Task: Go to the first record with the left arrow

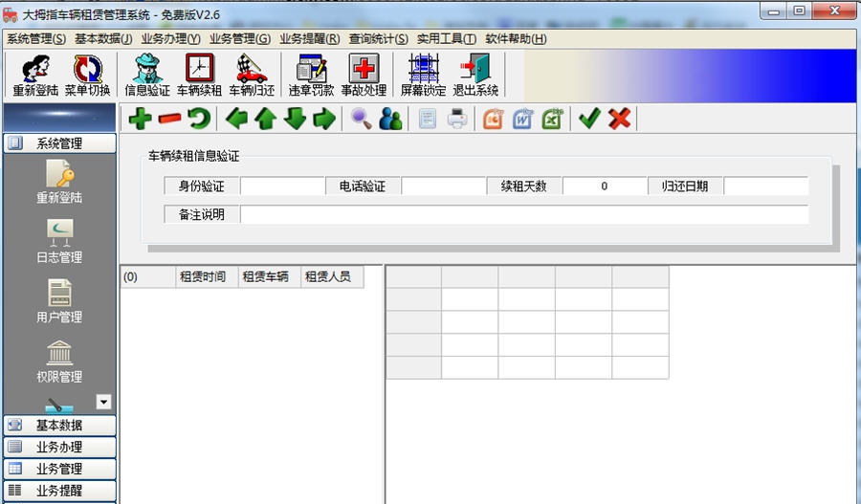Action: pos(236,119)
